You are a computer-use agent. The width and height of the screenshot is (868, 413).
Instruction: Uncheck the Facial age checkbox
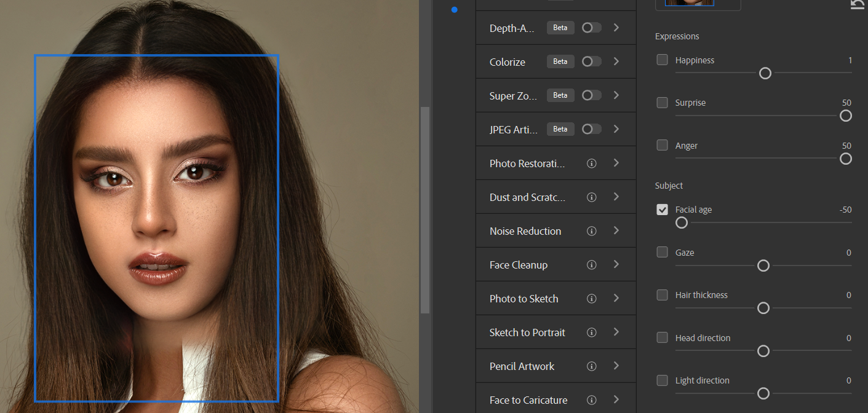[662, 210]
